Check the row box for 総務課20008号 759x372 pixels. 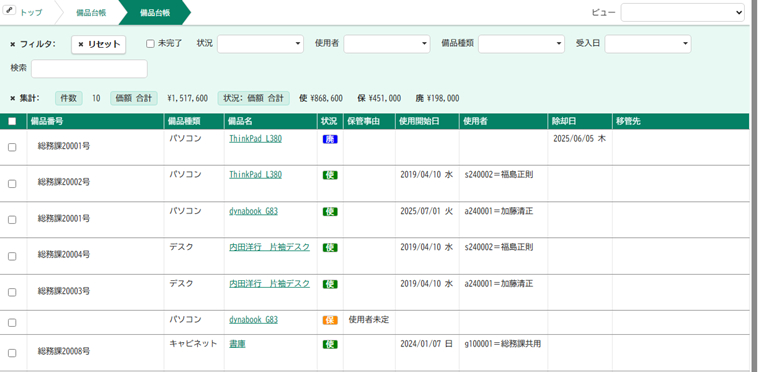coord(12,353)
